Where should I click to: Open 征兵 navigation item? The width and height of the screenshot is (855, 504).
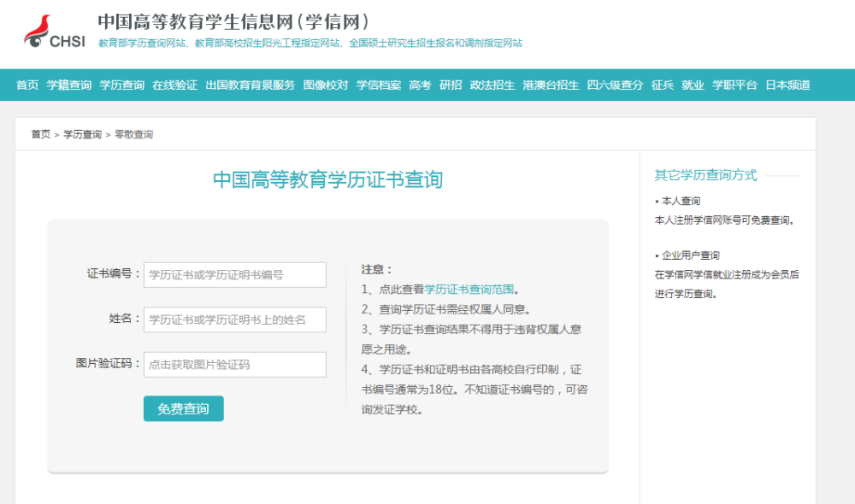tap(663, 85)
